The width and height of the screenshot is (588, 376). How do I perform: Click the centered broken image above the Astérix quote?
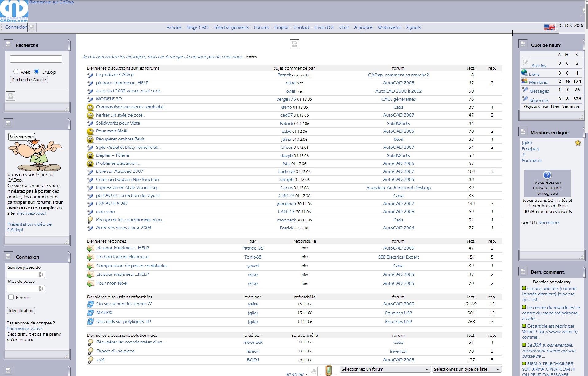coord(294,44)
